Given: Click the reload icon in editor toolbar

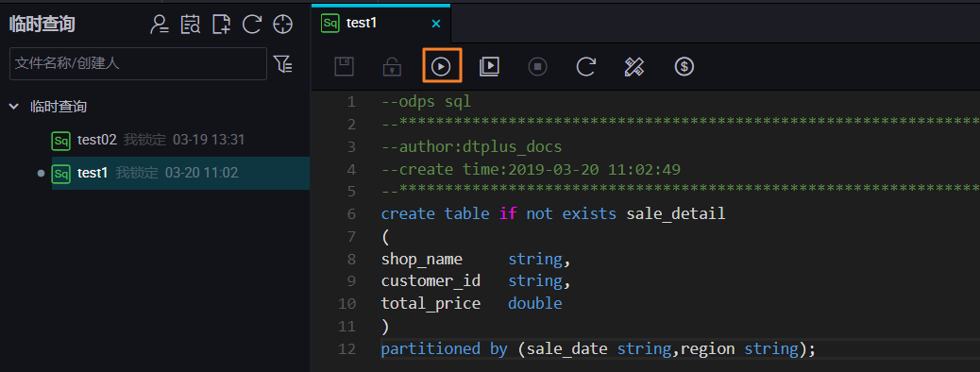Looking at the screenshot, I should pyautogui.click(x=585, y=66).
